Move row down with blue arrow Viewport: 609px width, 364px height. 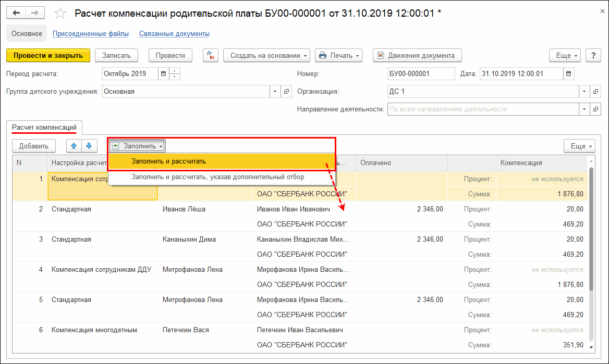pos(89,146)
